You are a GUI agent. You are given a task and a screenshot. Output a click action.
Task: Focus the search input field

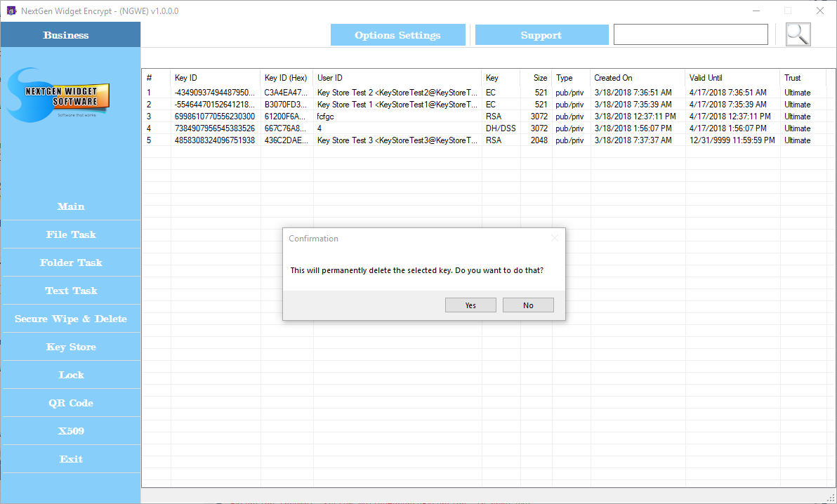tap(691, 34)
